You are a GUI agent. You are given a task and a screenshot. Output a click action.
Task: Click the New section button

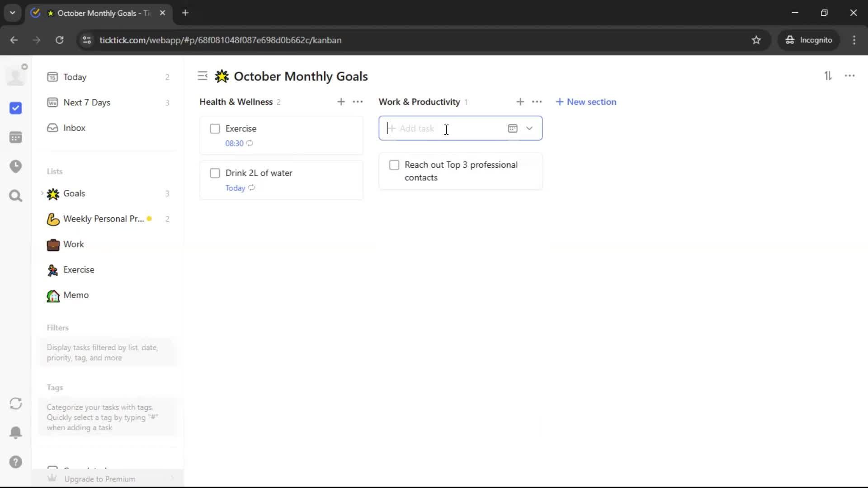coord(586,102)
